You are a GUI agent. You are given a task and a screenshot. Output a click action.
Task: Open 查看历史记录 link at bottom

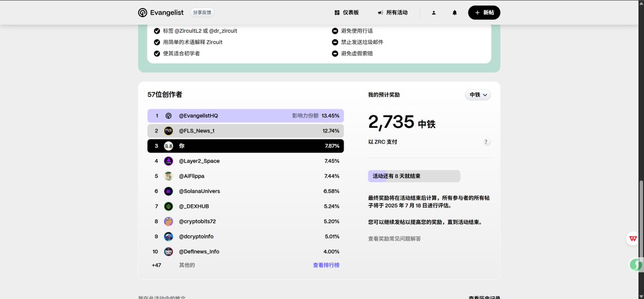tap(484, 297)
